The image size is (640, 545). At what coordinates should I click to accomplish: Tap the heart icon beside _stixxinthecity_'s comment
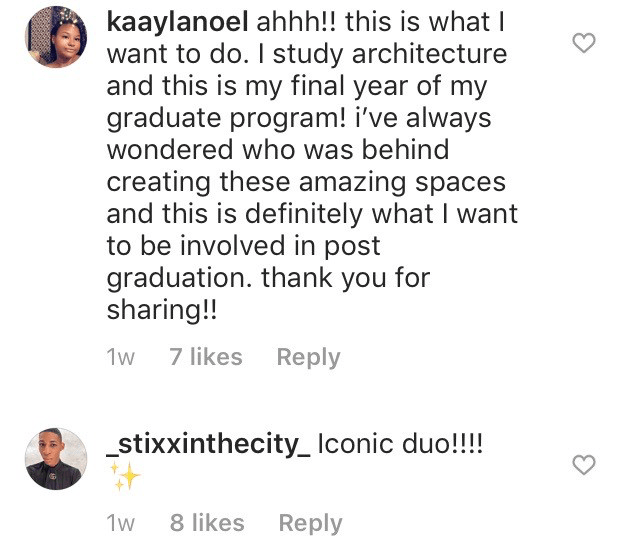coord(586,464)
